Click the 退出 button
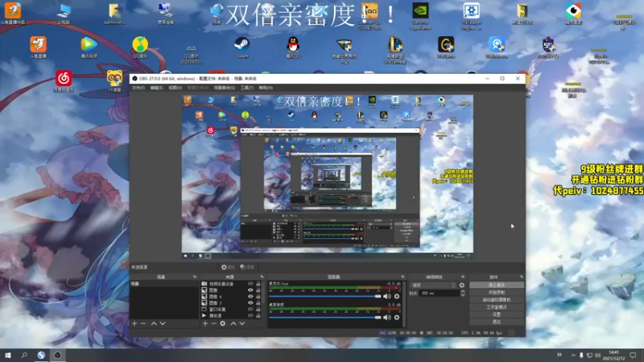 [497, 322]
